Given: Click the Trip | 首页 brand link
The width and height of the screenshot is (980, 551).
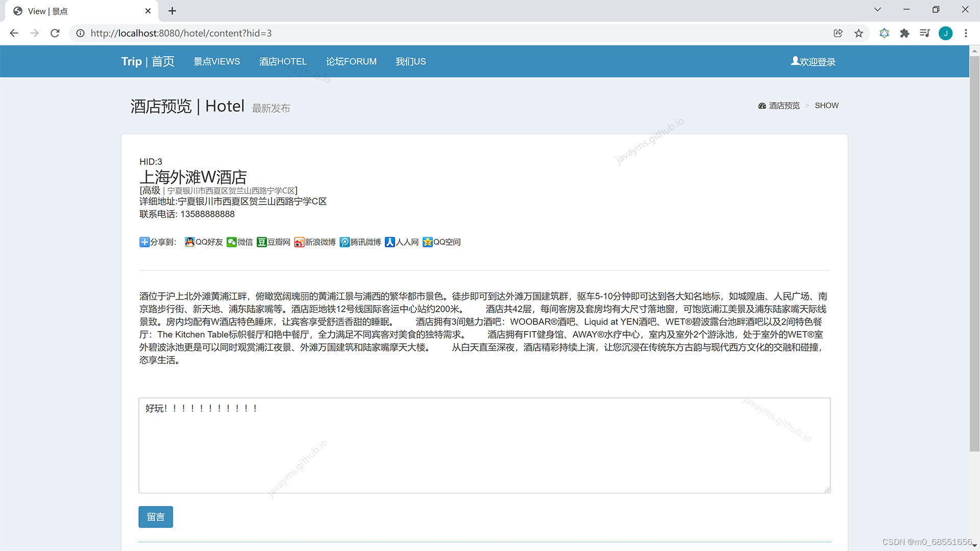Looking at the screenshot, I should [148, 61].
